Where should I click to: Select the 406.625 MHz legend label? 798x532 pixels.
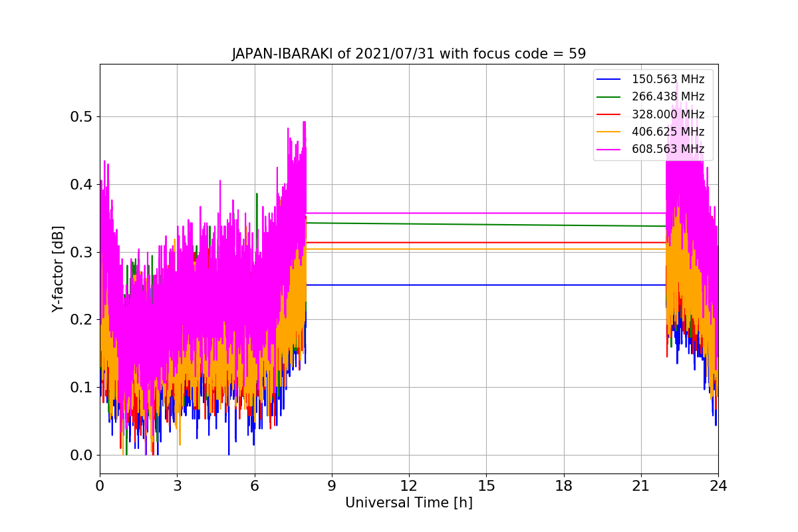click(668, 132)
